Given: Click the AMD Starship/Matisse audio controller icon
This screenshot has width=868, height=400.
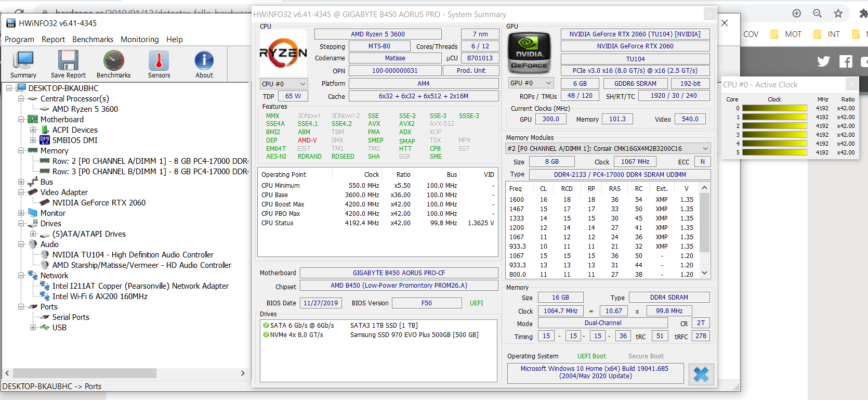Looking at the screenshot, I should [x=45, y=265].
